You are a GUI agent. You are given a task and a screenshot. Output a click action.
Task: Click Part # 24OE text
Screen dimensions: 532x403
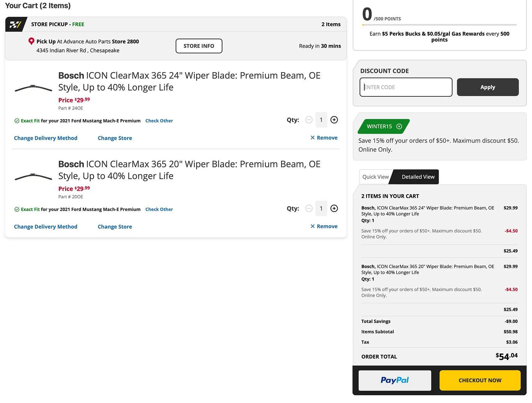(71, 108)
